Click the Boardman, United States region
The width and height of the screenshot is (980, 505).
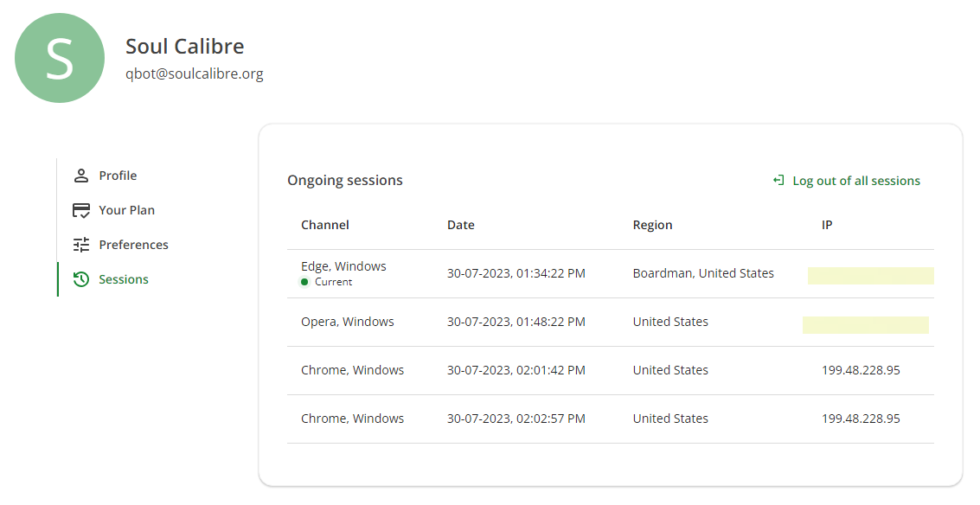(x=703, y=273)
